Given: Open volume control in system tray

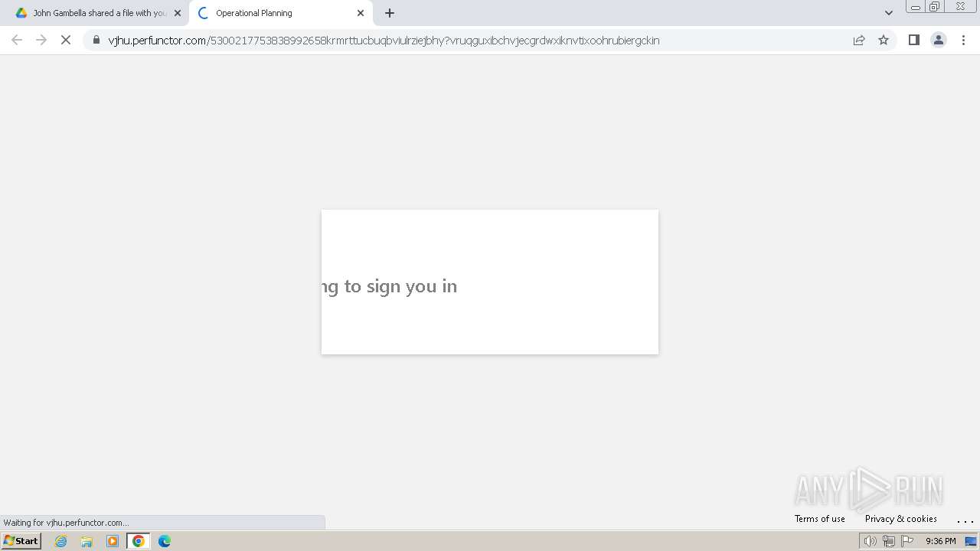Looking at the screenshot, I should pos(870,541).
